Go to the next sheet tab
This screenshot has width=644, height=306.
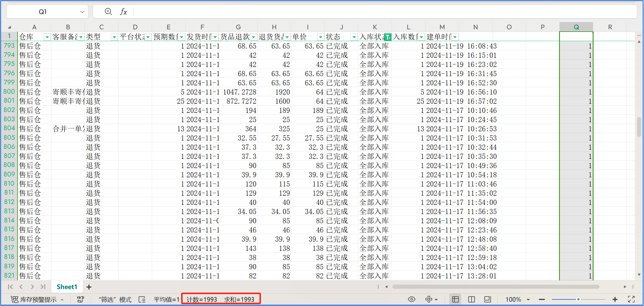(32, 287)
